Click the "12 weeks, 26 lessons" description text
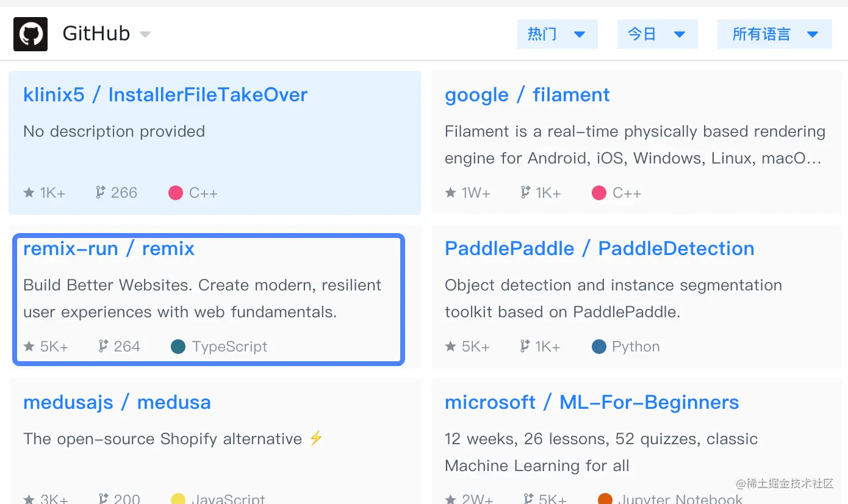This screenshot has height=504, width=848. pyautogui.click(x=602, y=452)
